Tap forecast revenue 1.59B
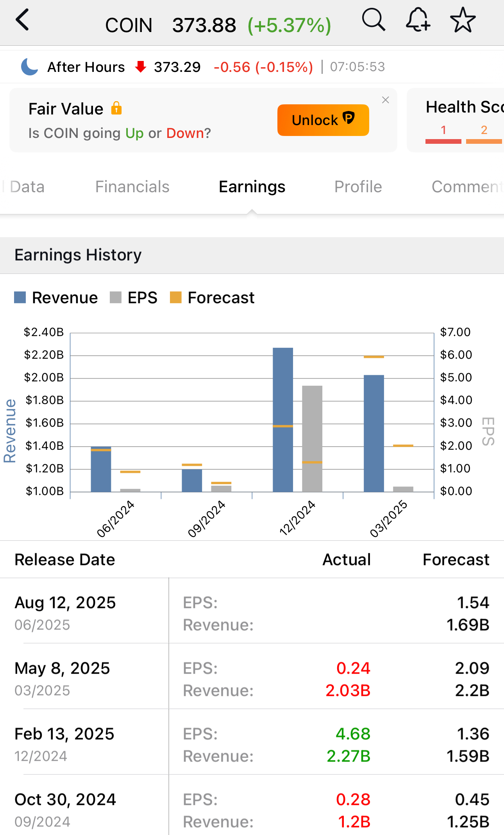This screenshot has height=835, width=504. 468,756
